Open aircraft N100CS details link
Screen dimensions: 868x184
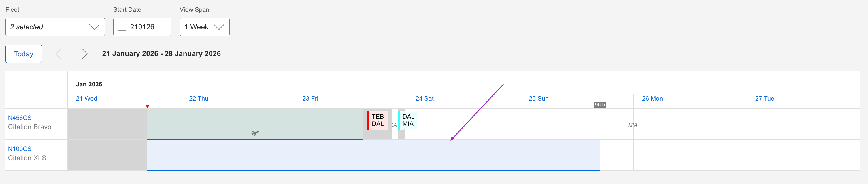[20, 148]
